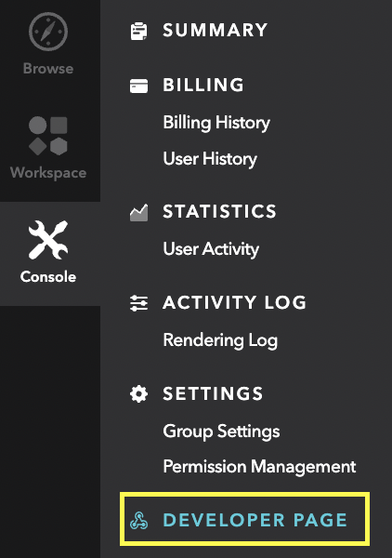Open the Rendering Log
392x558 pixels.
pos(220,340)
